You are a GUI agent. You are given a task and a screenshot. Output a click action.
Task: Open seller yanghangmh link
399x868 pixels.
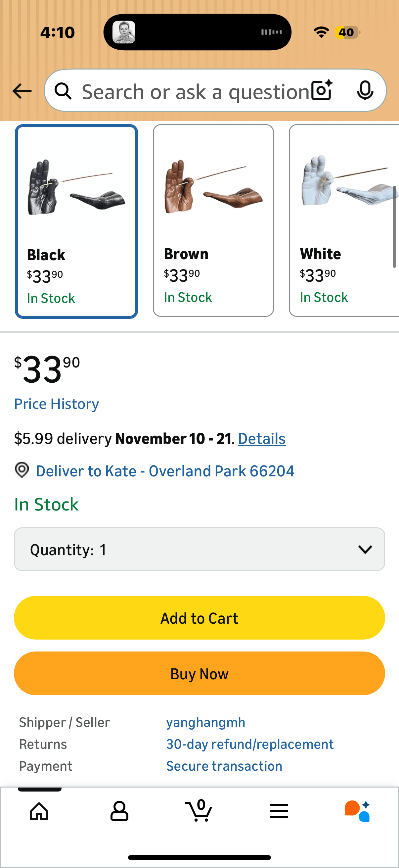pos(206,722)
